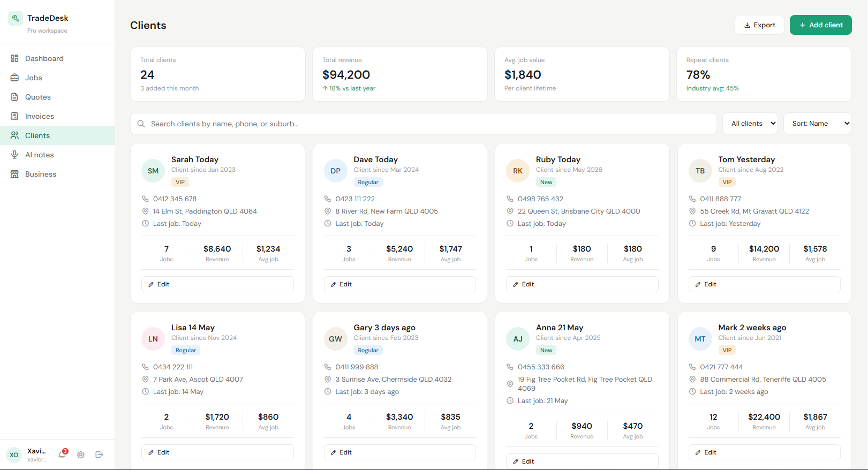The width and height of the screenshot is (868, 470).
Task: Click 'Client since Jan 2023' text
Action: click(203, 170)
